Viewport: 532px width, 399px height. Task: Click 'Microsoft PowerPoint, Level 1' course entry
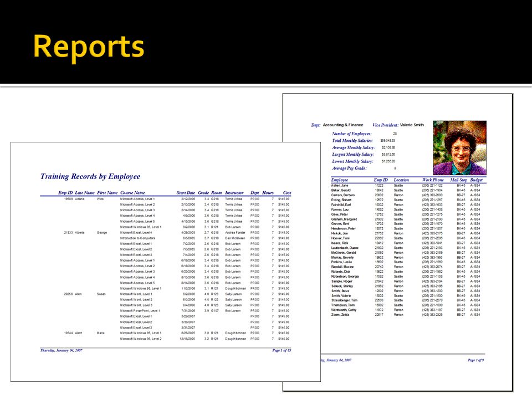[140, 311]
